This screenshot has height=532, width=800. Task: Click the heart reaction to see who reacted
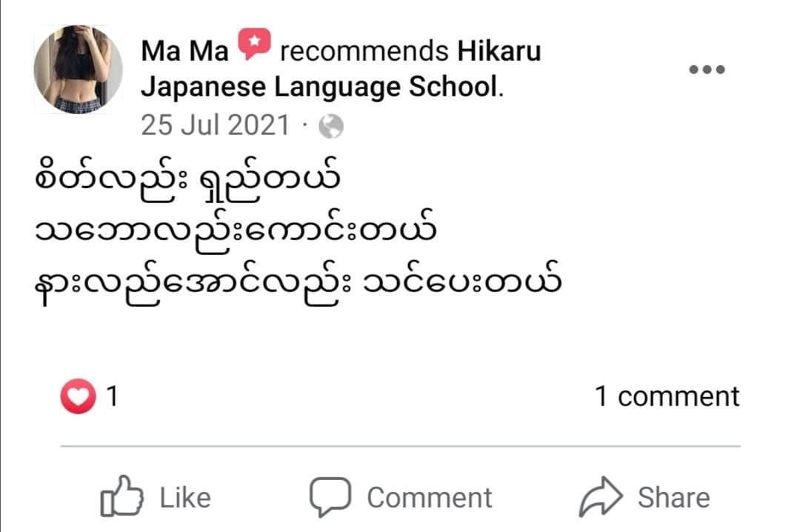[x=78, y=396]
